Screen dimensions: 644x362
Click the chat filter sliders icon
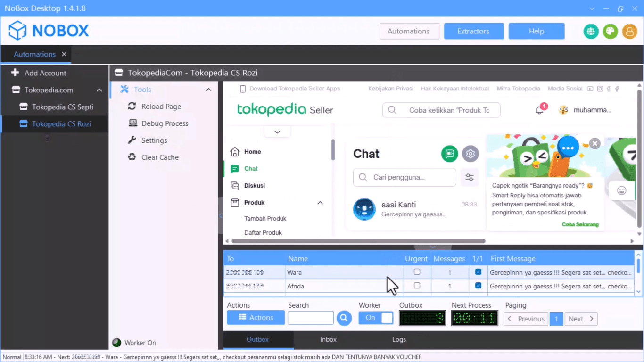(470, 178)
